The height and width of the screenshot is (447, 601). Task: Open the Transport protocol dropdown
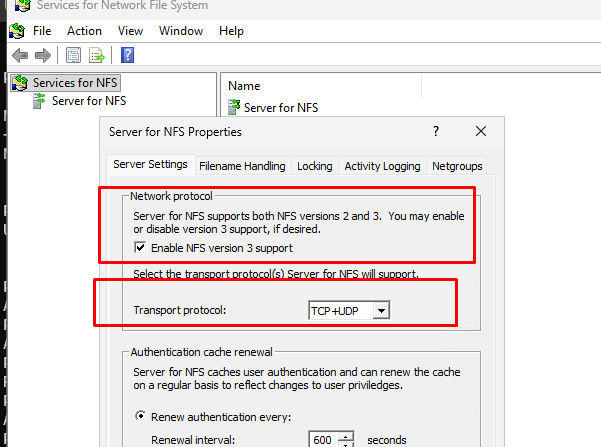[x=379, y=311]
